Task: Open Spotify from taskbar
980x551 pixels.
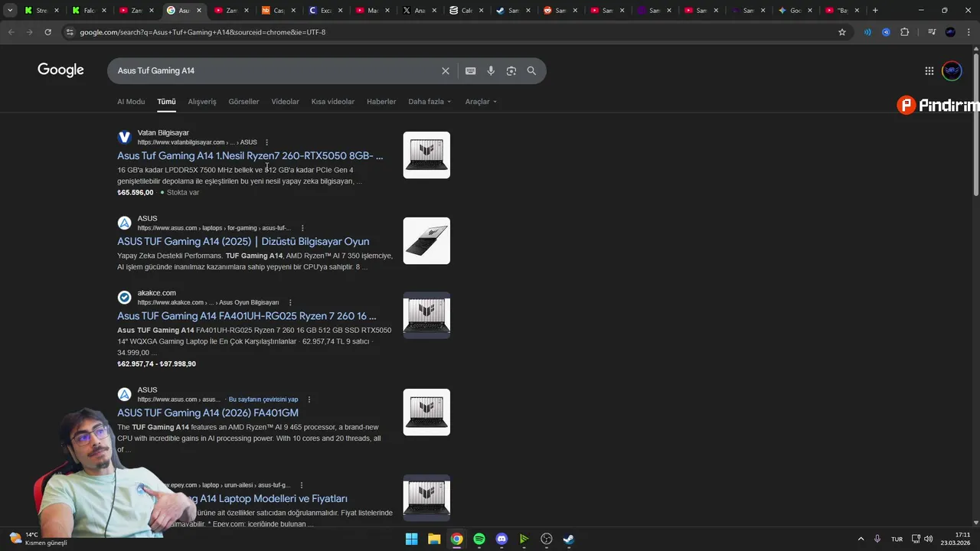Action: click(x=479, y=539)
